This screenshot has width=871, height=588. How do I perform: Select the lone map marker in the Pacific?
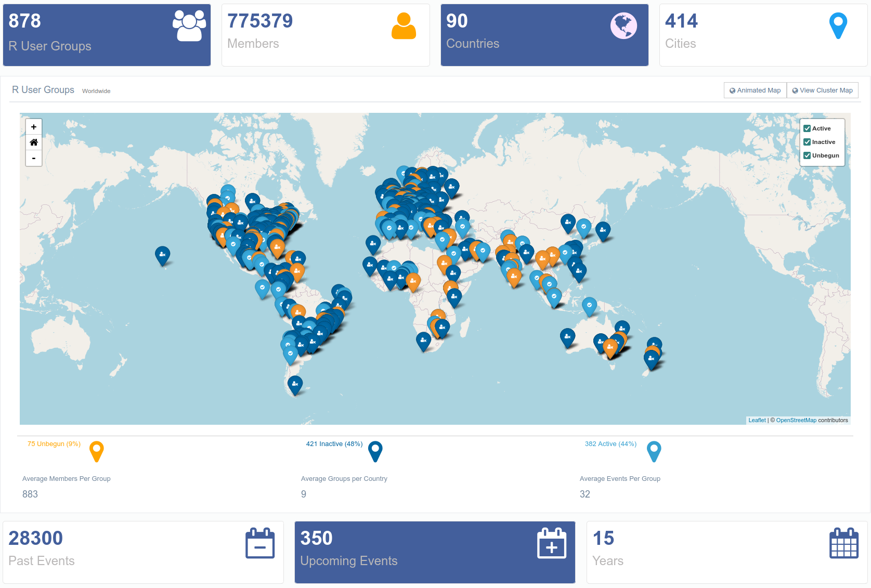point(163,255)
